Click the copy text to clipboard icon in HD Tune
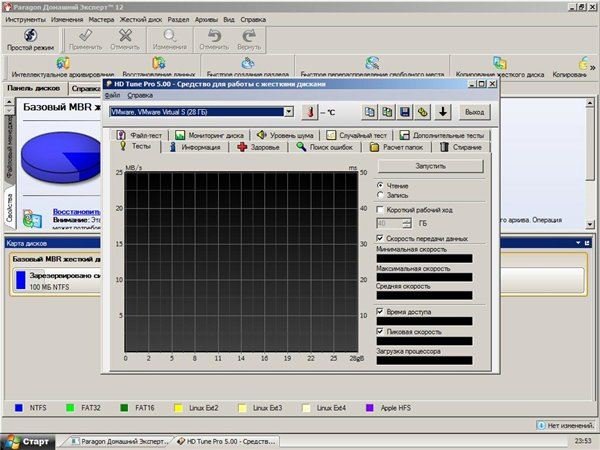This screenshot has width=600, height=450. 370,112
